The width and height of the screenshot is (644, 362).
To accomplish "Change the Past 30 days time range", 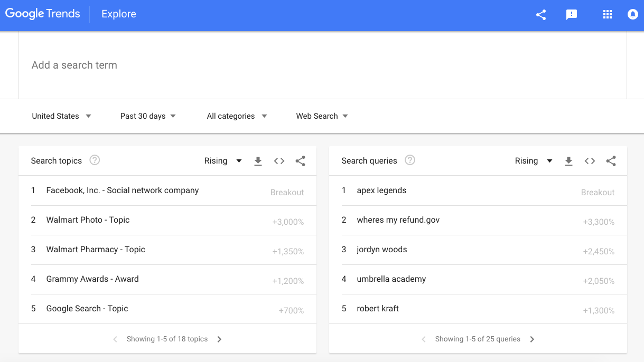I will tap(148, 116).
